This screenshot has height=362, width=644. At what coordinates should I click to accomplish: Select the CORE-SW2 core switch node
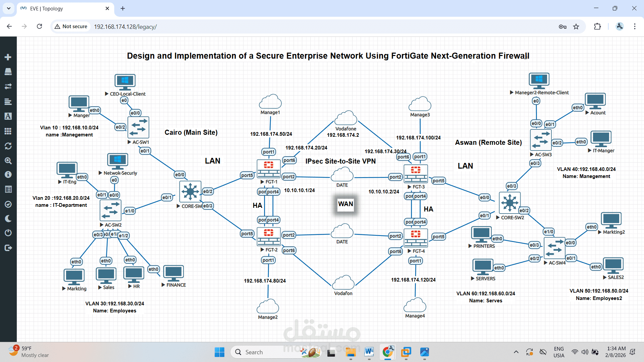[x=509, y=203]
